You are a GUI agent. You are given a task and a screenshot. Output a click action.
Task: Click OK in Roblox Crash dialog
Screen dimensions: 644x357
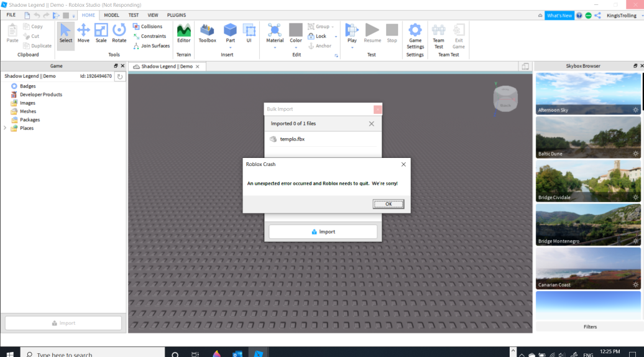pos(388,204)
